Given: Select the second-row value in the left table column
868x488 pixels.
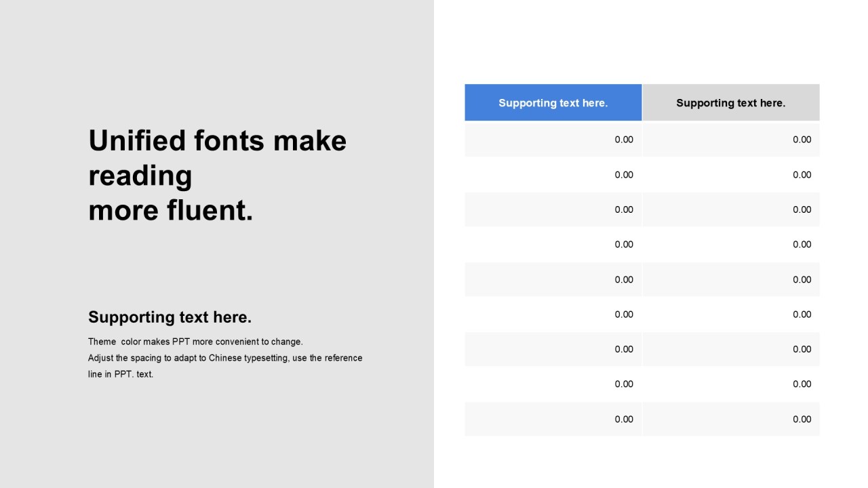Looking at the screenshot, I should coord(553,175).
